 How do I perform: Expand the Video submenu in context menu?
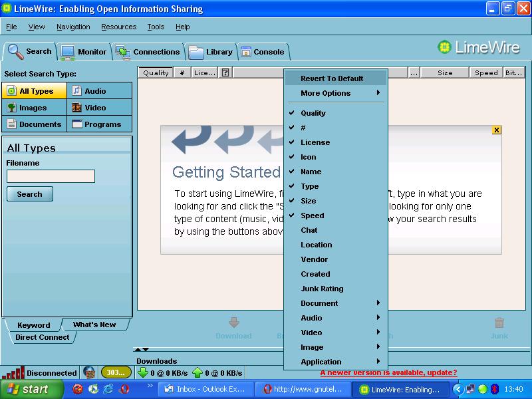point(336,332)
